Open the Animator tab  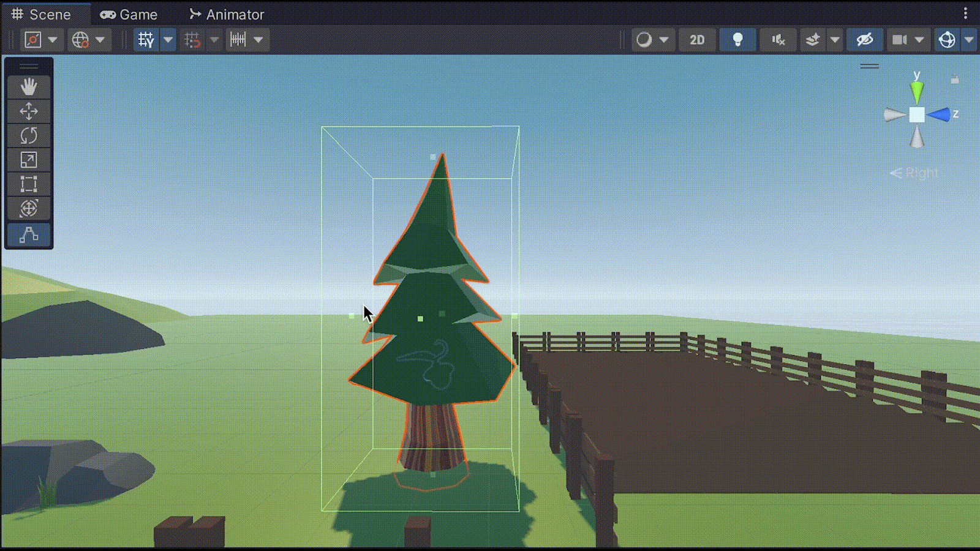(x=227, y=14)
